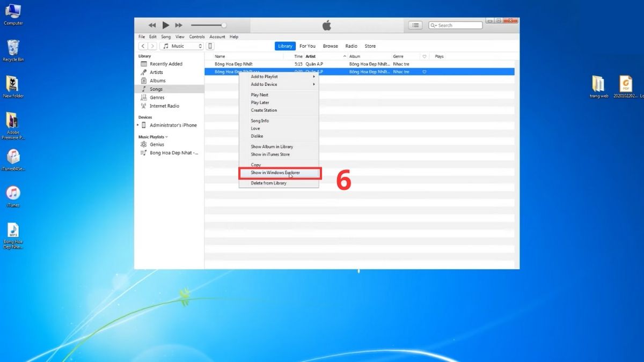Select the Recycle Bin desktop icon
644x362 pixels.
(x=13, y=51)
